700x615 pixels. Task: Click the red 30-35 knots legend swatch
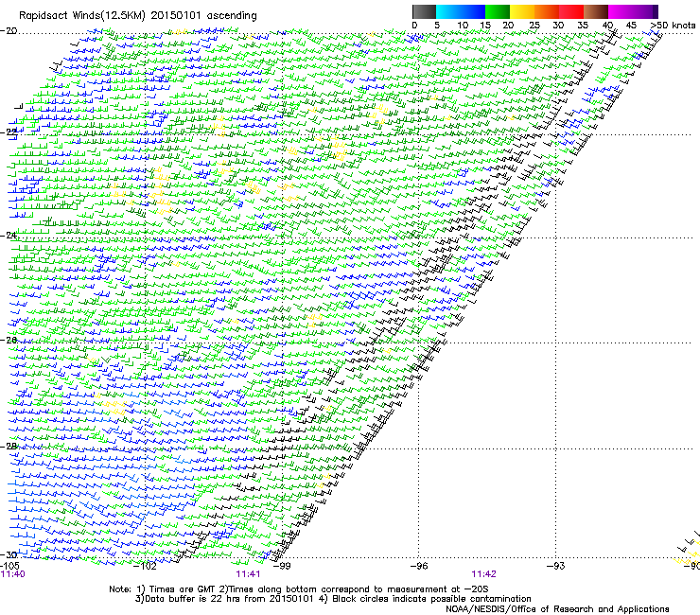pyautogui.click(x=571, y=11)
